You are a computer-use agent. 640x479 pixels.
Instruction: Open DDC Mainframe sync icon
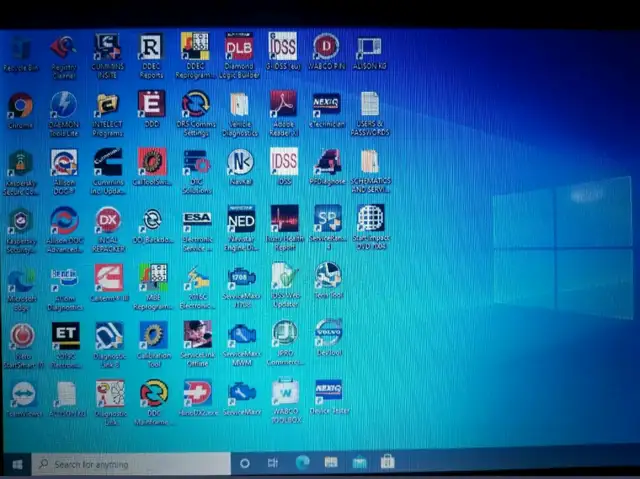(x=154, y=393)
